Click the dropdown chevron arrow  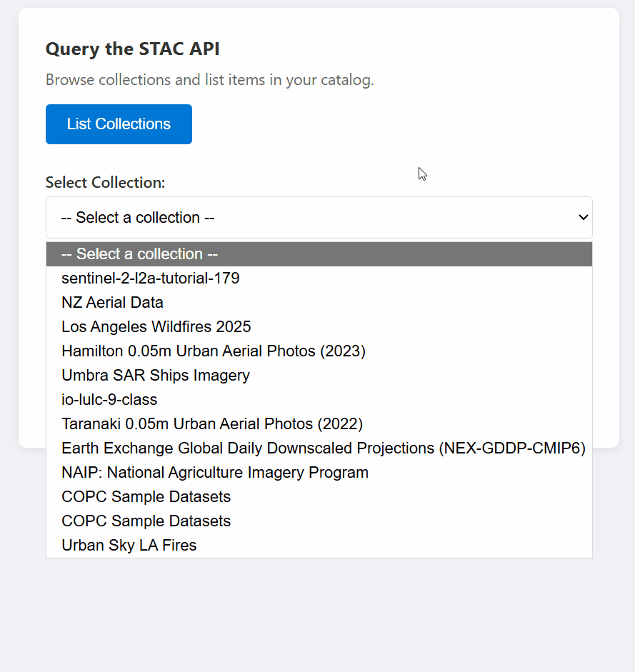583,217
